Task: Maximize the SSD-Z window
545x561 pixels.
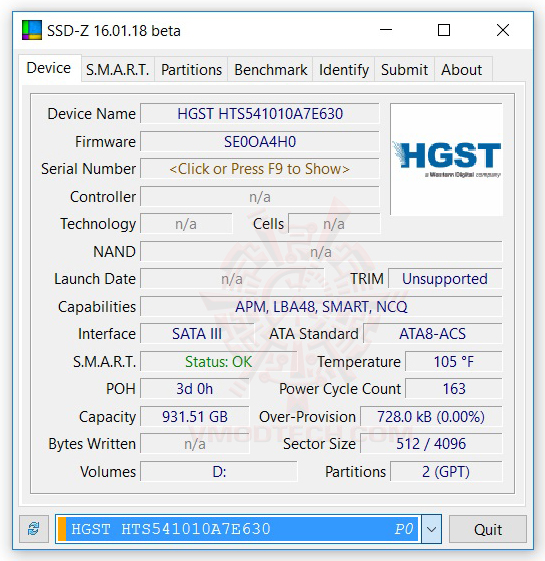Action: 444,30
